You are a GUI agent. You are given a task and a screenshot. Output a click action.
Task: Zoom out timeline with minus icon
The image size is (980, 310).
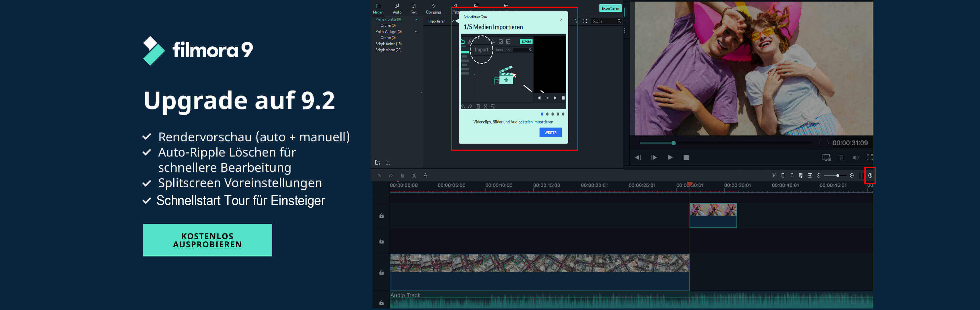(818, 175)
